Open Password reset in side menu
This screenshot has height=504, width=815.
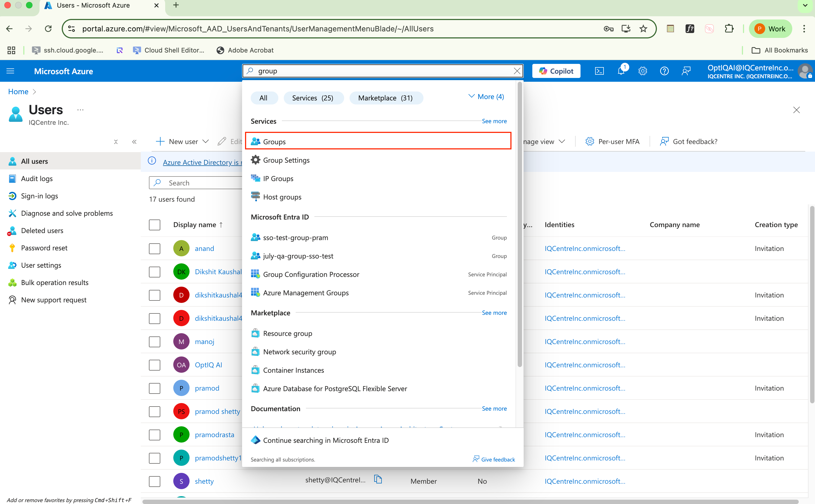click(44, 248)
